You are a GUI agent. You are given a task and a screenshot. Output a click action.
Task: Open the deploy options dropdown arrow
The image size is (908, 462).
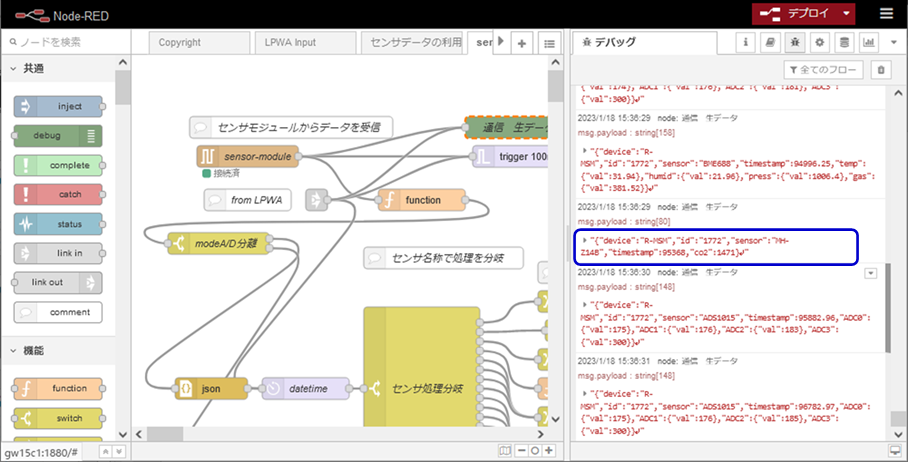click(847, 13)
